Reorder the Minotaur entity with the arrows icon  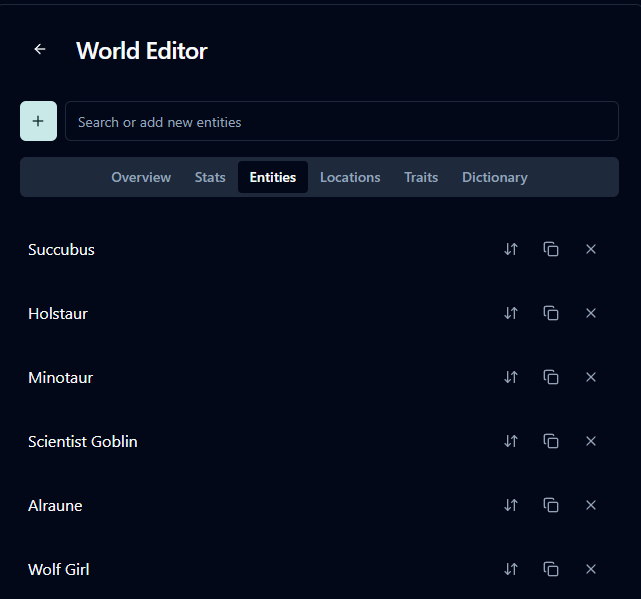[511, 377]
